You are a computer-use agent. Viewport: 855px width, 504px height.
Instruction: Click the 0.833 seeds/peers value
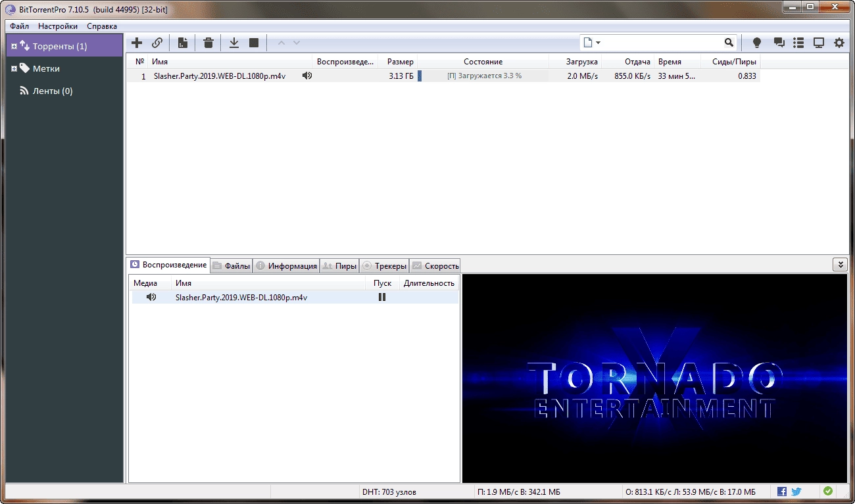coord(746,76)
